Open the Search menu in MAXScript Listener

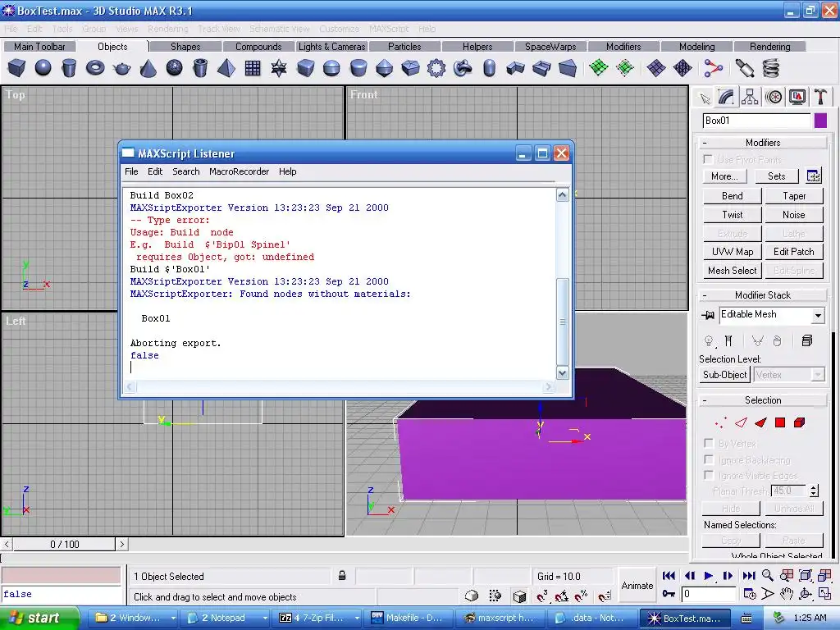pos(186,171)
